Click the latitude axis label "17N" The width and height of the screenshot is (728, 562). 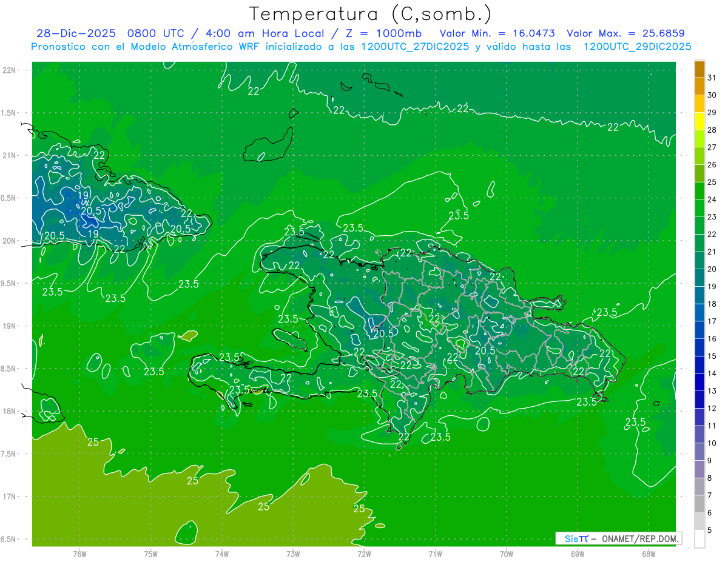pyautogui.click(x=9, y=497)
